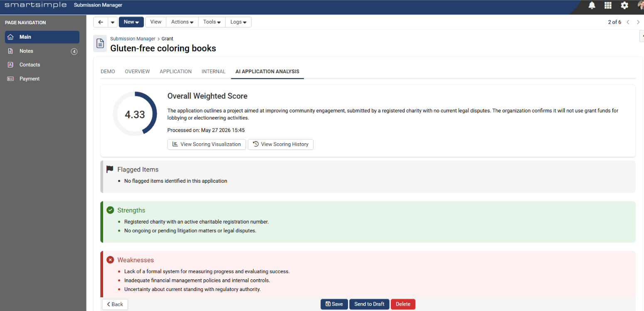This screenshot has width=644, height=311.
Task: Switch to the DEMO tab
Action: point(108,72)
